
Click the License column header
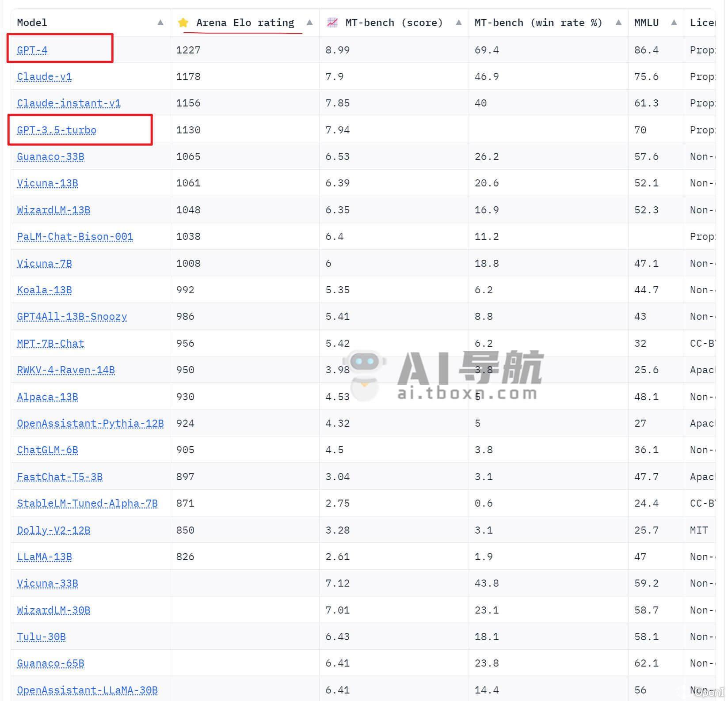[702, 23]
